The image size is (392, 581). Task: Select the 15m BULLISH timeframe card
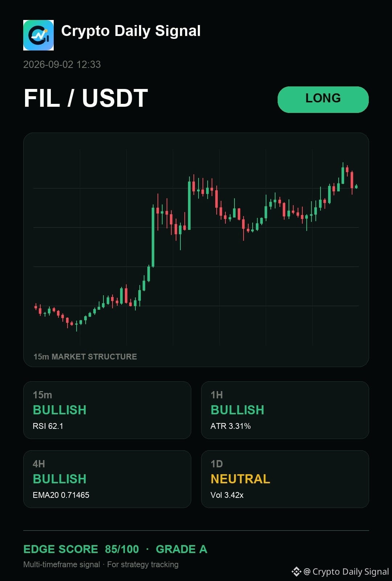point(107,410)
